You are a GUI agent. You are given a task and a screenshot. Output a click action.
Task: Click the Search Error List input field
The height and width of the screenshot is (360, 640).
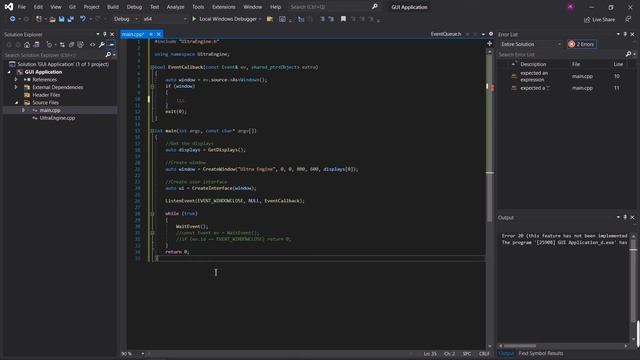(x=561, y=54)
